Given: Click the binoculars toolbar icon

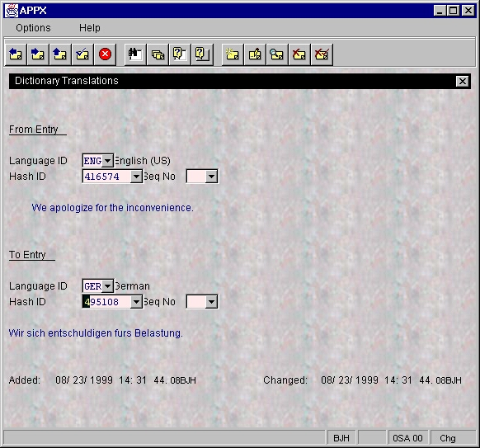Looking at the screenshot, I should coord(135,54).
